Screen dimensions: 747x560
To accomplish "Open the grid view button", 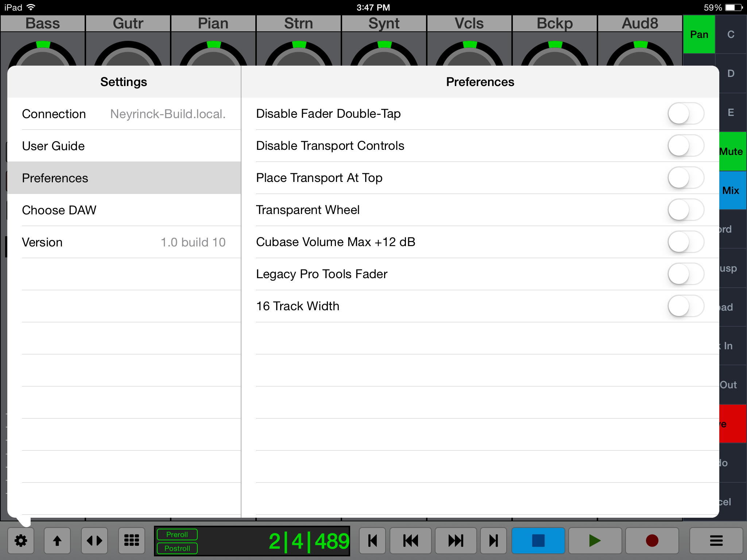I will [x=132, y=540].
